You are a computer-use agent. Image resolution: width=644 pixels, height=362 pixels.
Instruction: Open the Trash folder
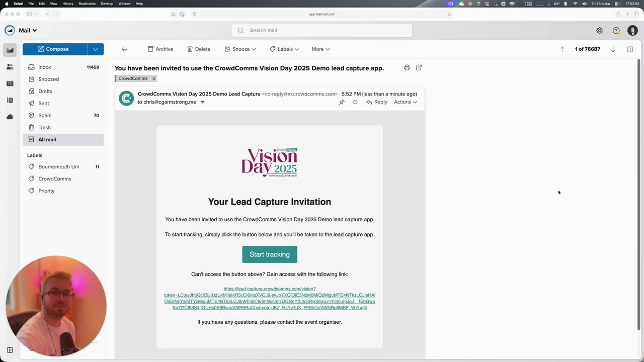pyautogui.click(x=63, y=128)
